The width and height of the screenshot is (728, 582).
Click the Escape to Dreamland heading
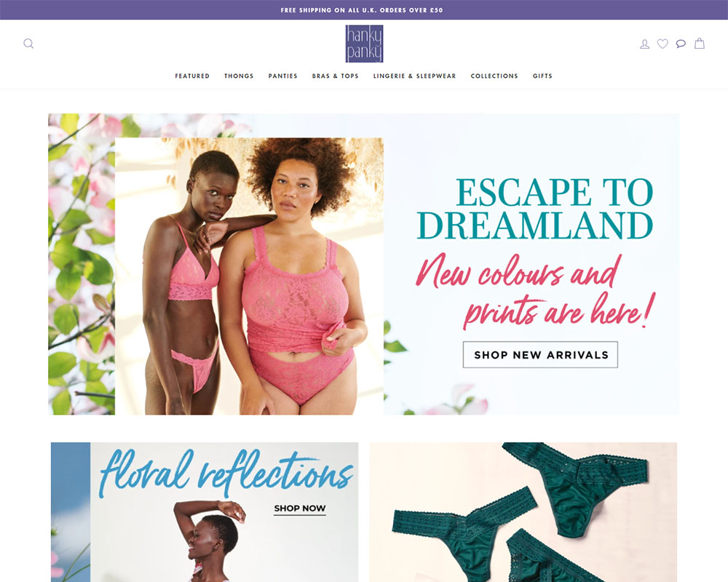(x=534, y=208)
